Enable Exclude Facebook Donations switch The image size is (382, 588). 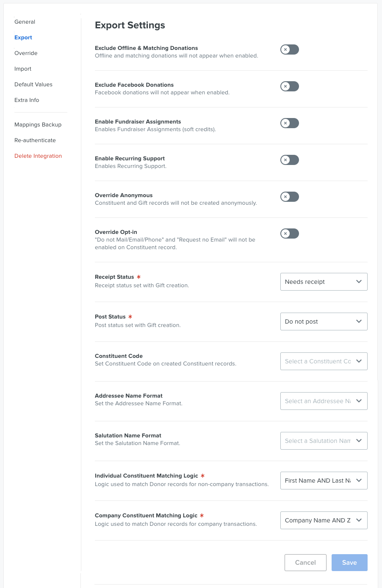[290, 86]
